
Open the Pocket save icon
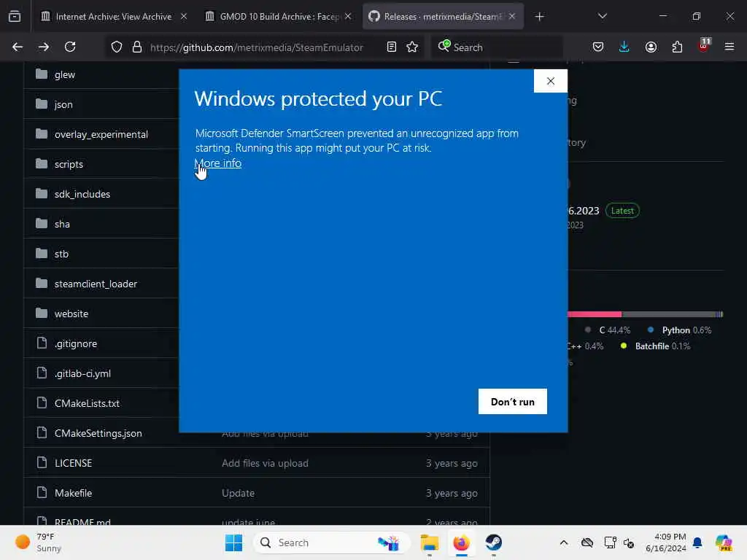598,47
